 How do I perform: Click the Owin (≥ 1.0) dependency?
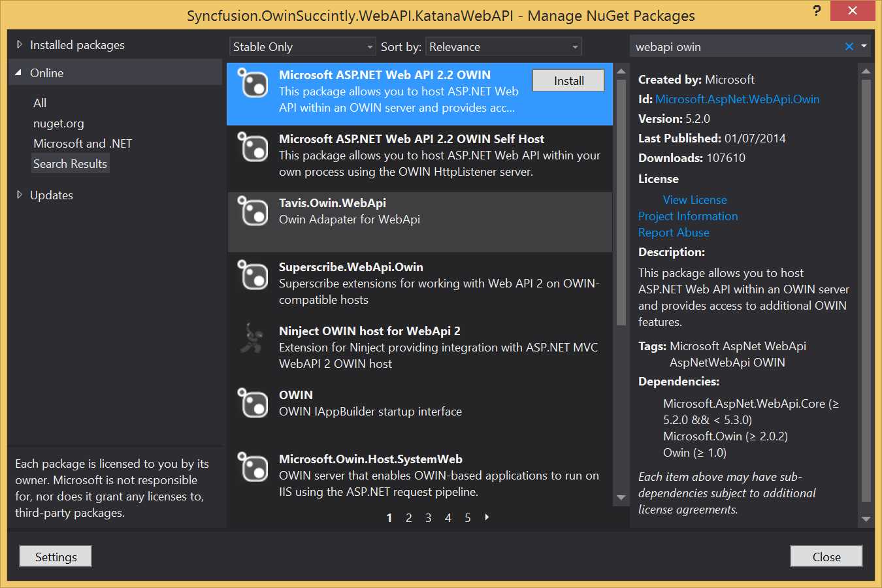[x=694, y=452]
